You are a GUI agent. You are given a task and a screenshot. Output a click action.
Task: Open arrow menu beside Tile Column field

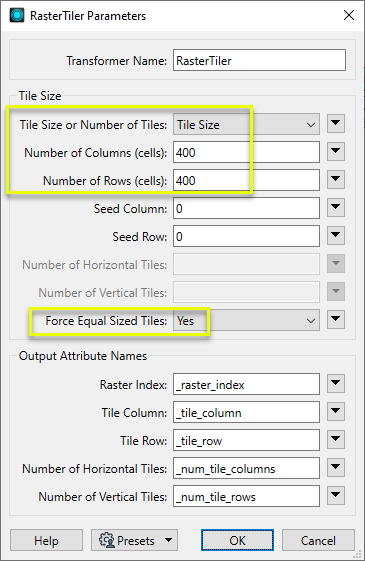point(336,411)
